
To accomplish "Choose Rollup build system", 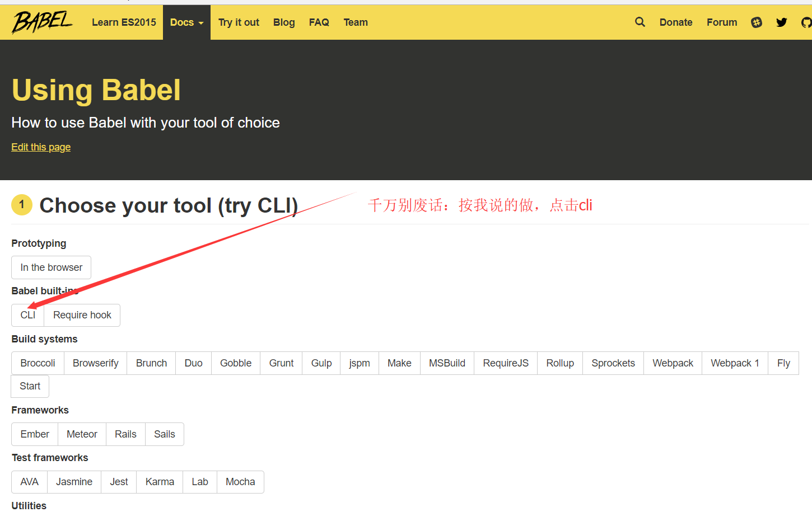I will (560, 363).
